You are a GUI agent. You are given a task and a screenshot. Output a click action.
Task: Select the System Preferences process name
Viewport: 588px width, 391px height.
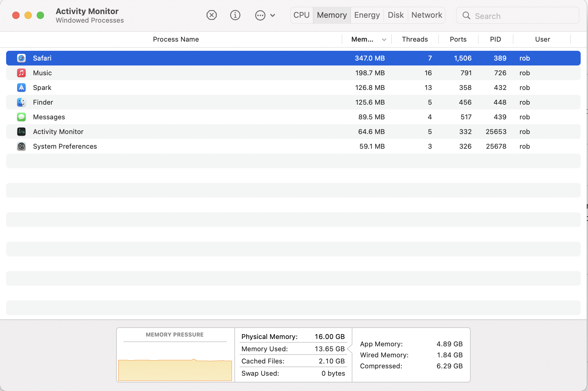[x=65, y=146]
